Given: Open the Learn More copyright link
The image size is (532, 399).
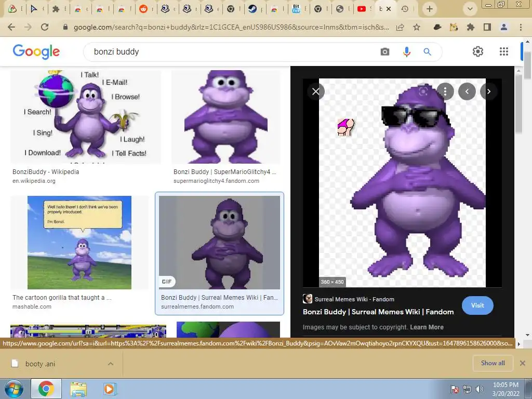Looking at the screenshot, I should coord(427,327).
